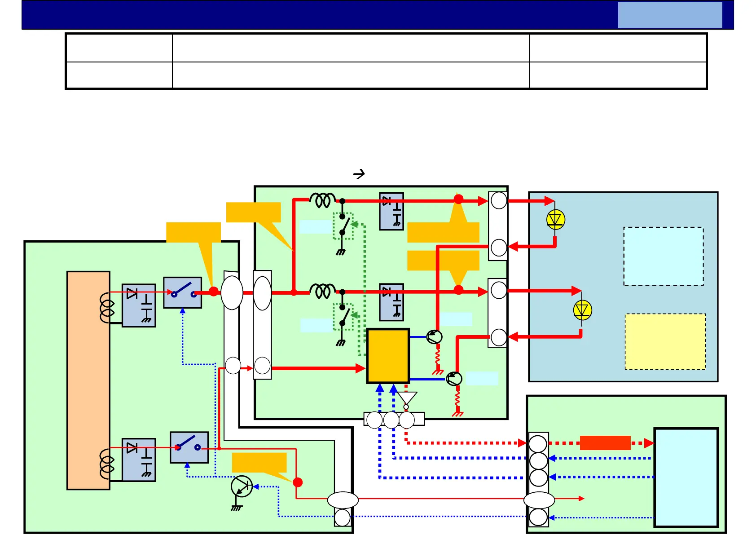Select the lower rectifier block beside the transformer
756x535 pixels.
tap(139, 460)
